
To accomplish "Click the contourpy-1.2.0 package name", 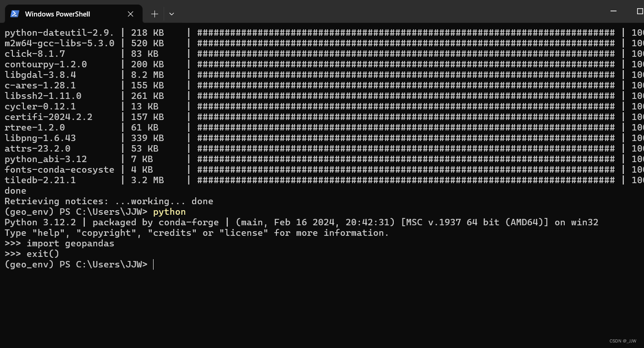I will click(46, 64).
